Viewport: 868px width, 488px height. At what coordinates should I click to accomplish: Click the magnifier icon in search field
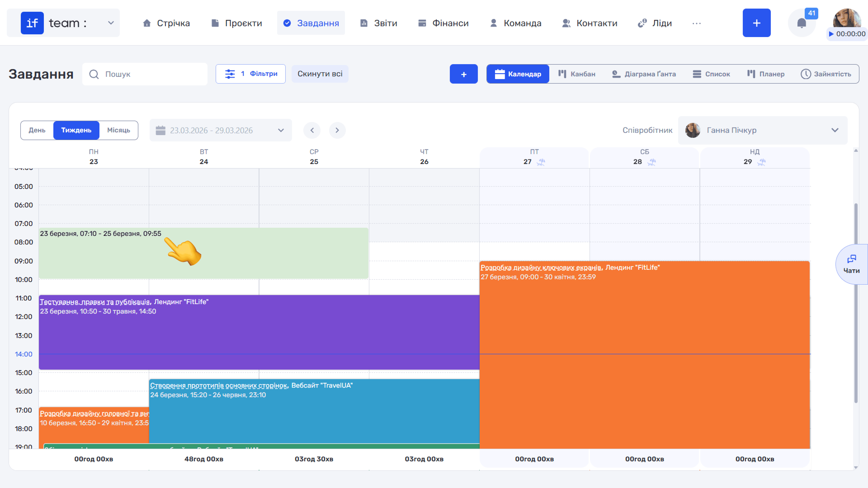click(94, 74)
